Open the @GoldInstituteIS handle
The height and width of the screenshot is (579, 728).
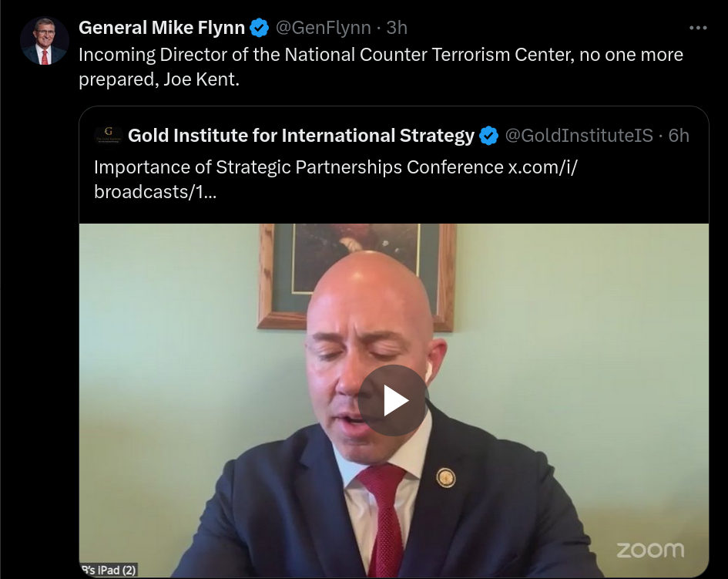[579, 136]
